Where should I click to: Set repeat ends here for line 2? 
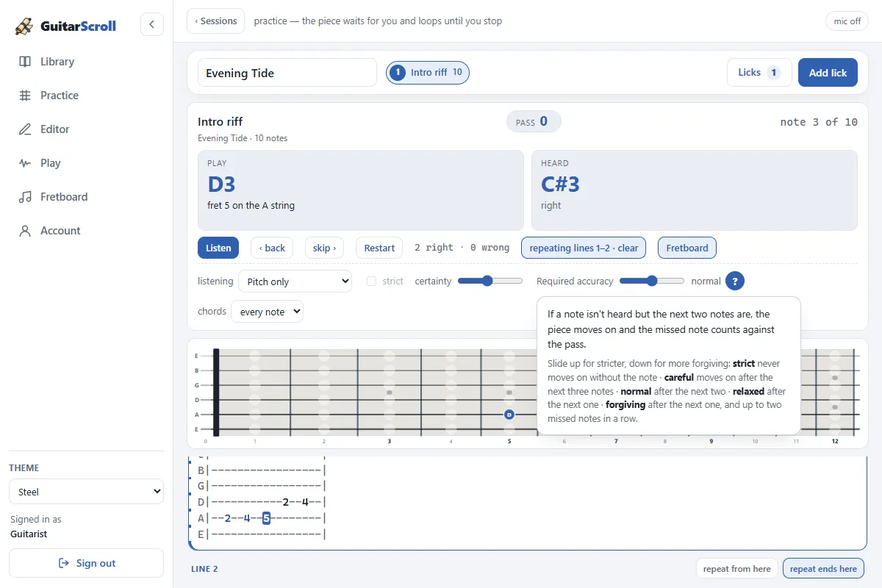coord(823,568)
